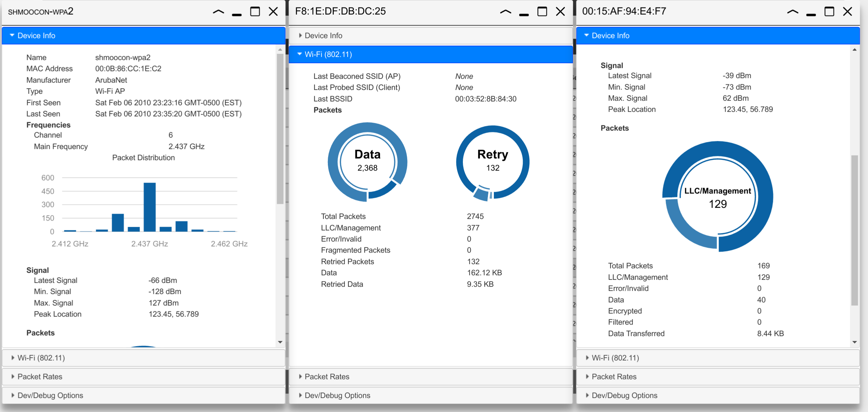Select Total Packets value 2745
The width and height of the screenshot is (868, 412).
(475, 216)
